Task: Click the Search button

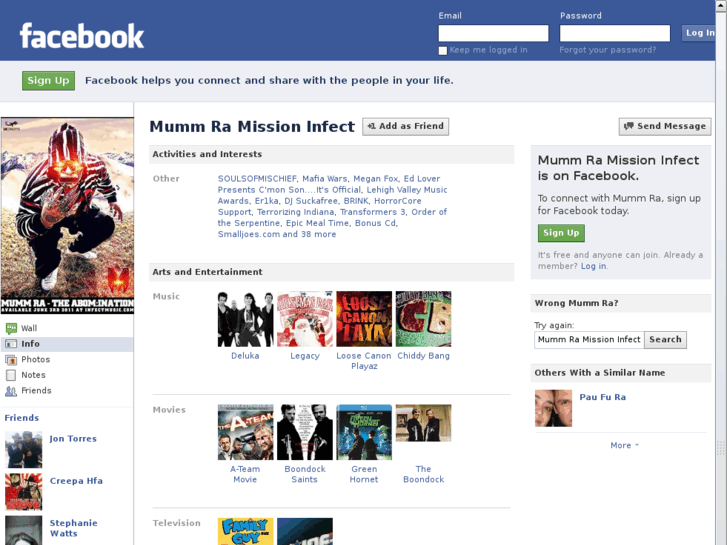Action: click(x=665, y=340)
